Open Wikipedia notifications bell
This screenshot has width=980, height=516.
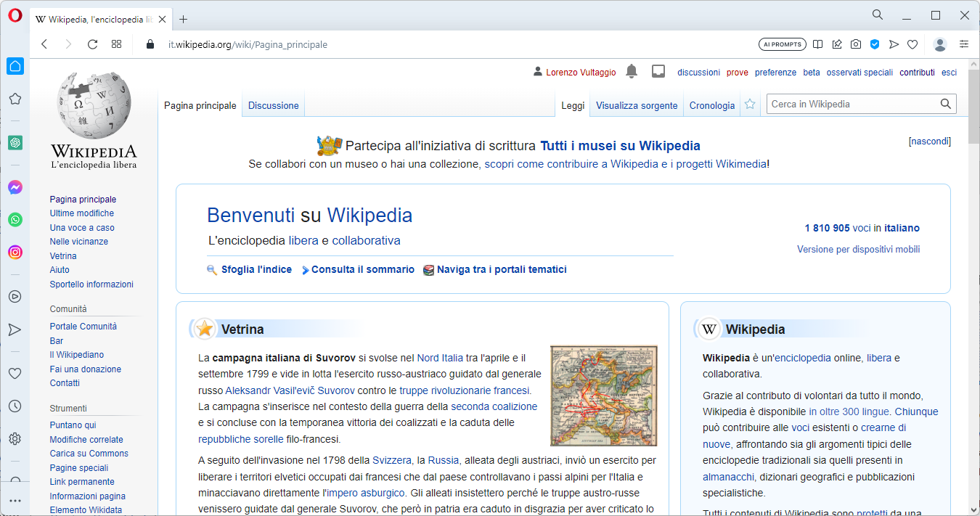(x=632, y=71)
